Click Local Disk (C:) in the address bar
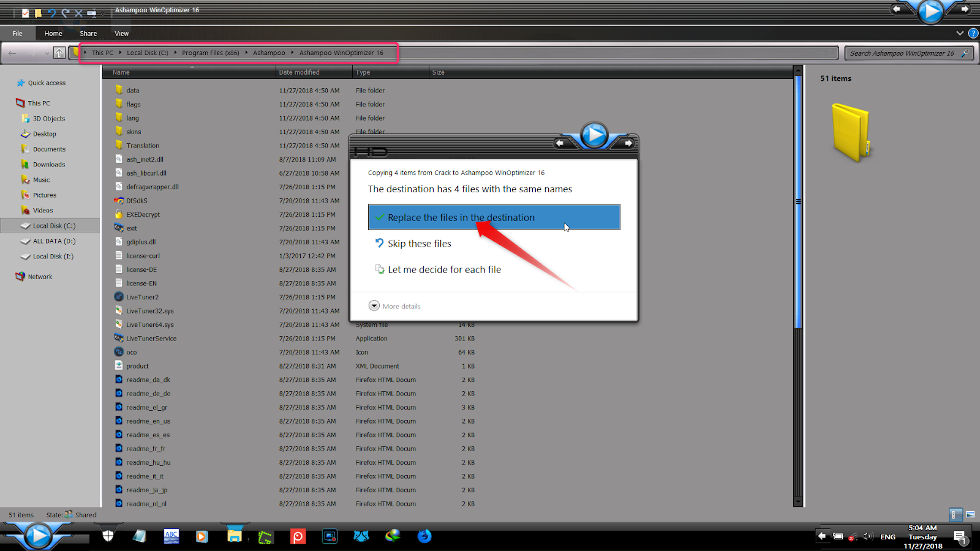The image size is (980, 551). pos(148,53)
